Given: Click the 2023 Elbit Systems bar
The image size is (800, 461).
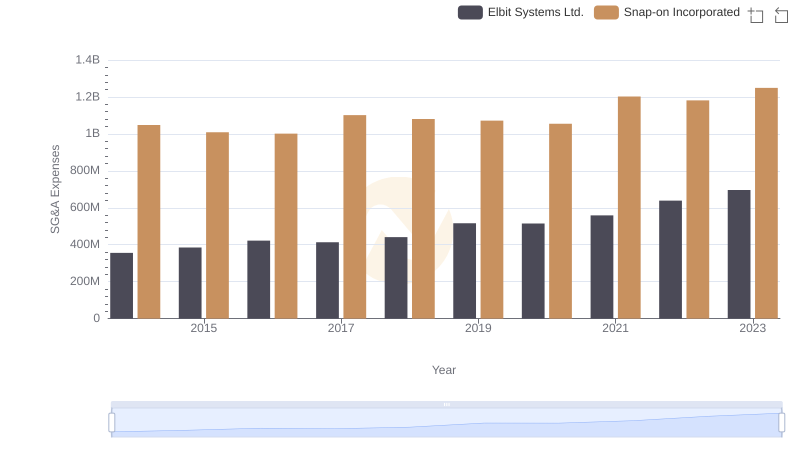Looking at the screenshot, I should click(x=739, y=254).
